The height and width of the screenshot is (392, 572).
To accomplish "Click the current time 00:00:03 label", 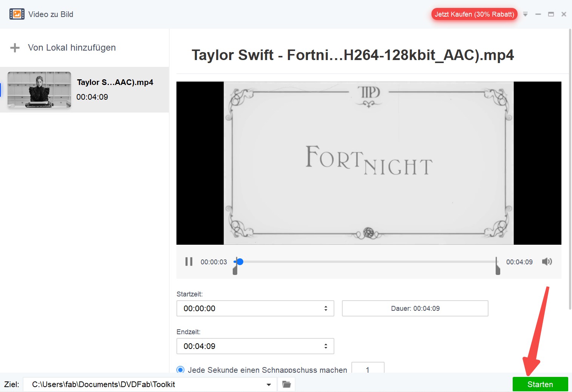I will point(214,262).
